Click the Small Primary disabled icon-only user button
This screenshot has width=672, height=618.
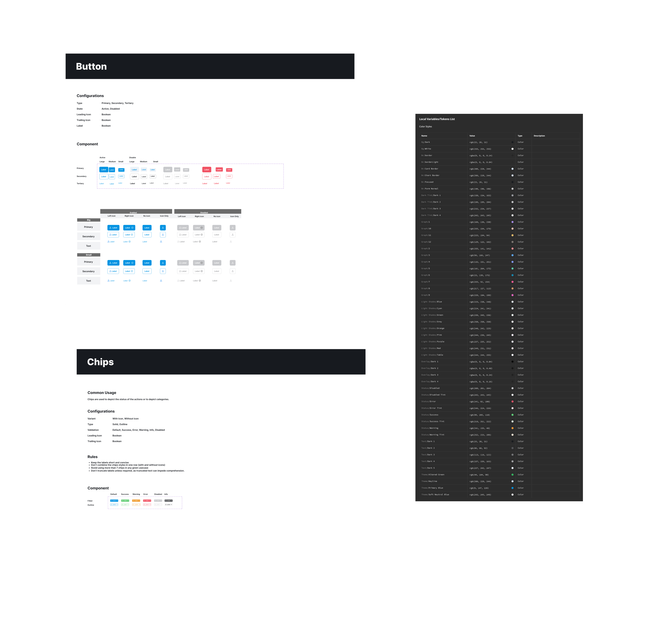(x=233, y=263)
